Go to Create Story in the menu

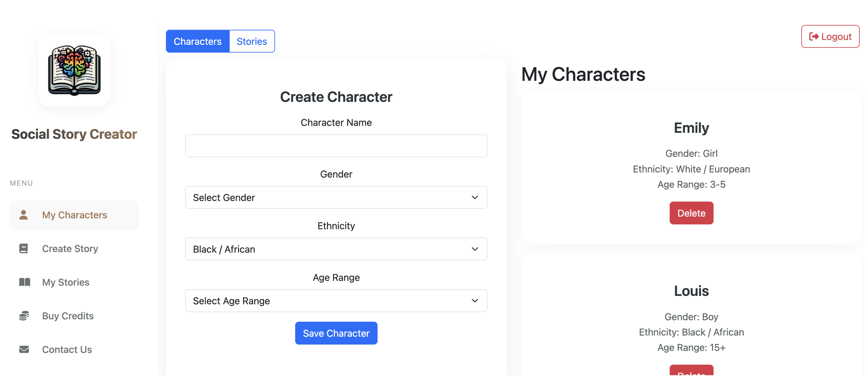(x=70, y=249)
